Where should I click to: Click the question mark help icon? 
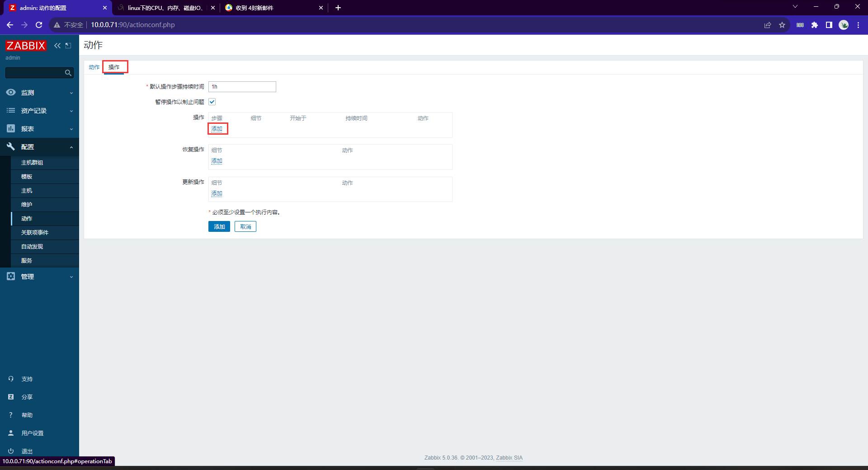11,415
